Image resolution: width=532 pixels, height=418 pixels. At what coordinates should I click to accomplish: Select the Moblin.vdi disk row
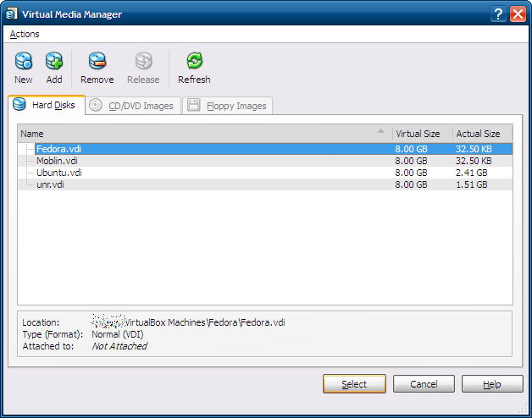coord(265,161)
